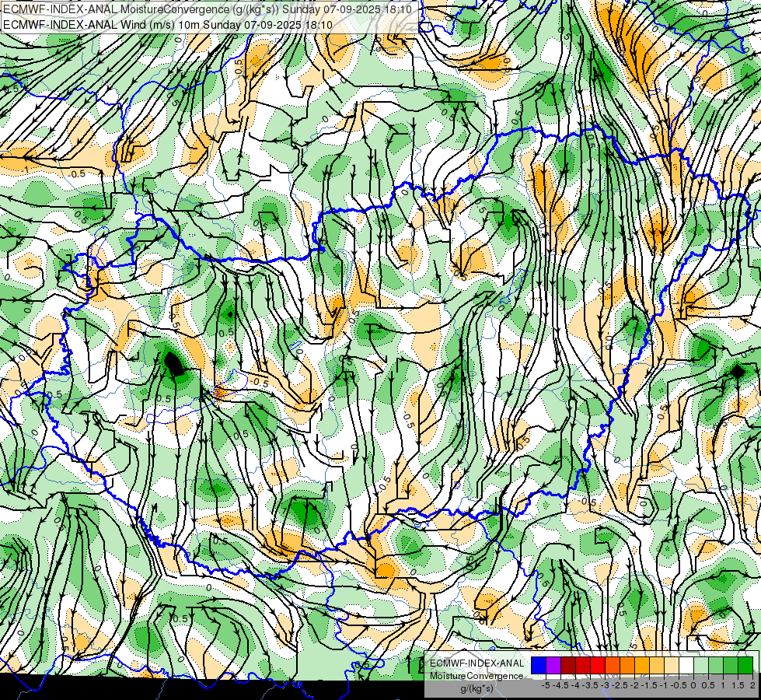Click the ECMWF-INDEX-ANAL label in the legend
This screenshot has width=761, height=700.
click(476, 663)
